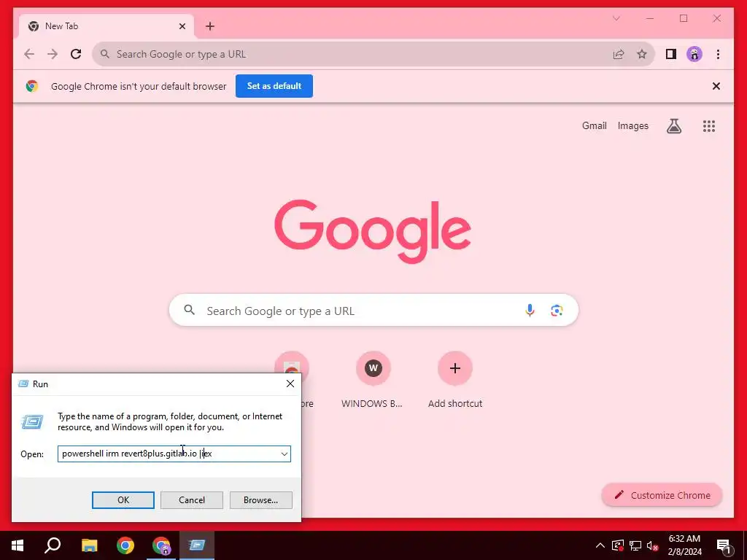Image resolution: width=747 pixels, height=560 pixels.
Task: Bookmark this tab with the star icon
Action: click(642, 54)
